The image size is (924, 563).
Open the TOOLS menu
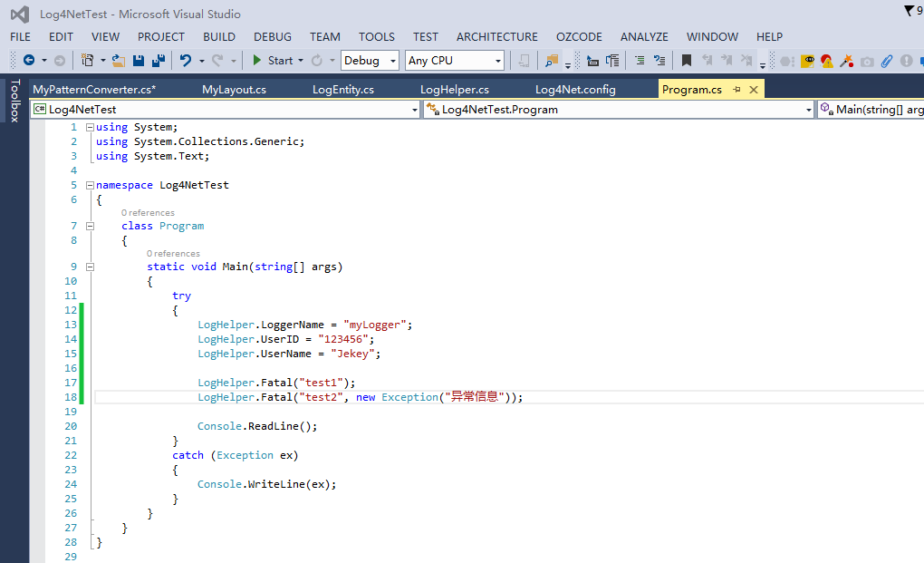click(x=377, y=36)
